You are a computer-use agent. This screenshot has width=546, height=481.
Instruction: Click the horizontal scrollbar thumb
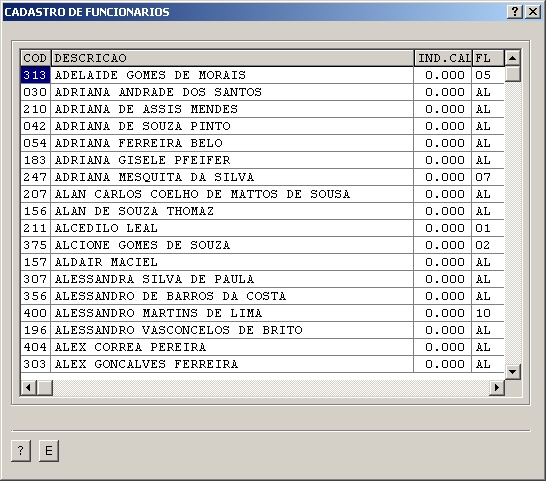pyautogui.click(x=45, y=387)
